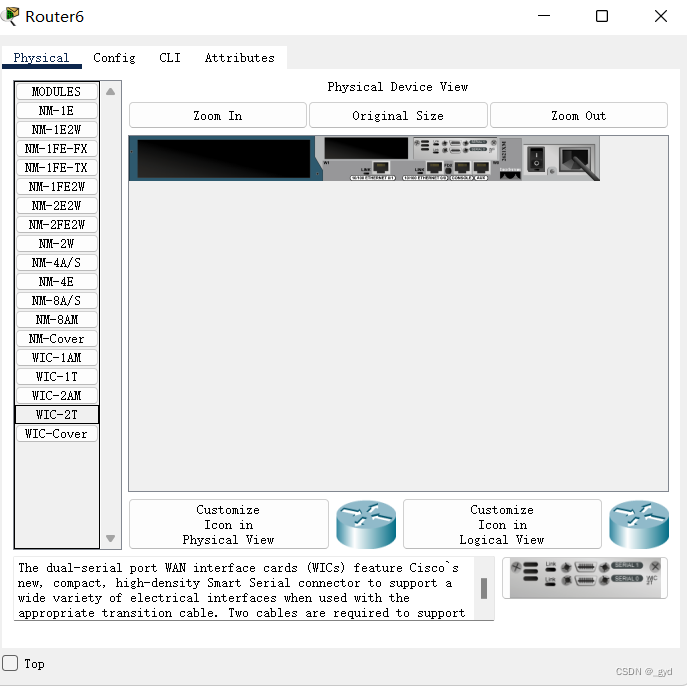Maximize the Router6 window

coord(602,16)
